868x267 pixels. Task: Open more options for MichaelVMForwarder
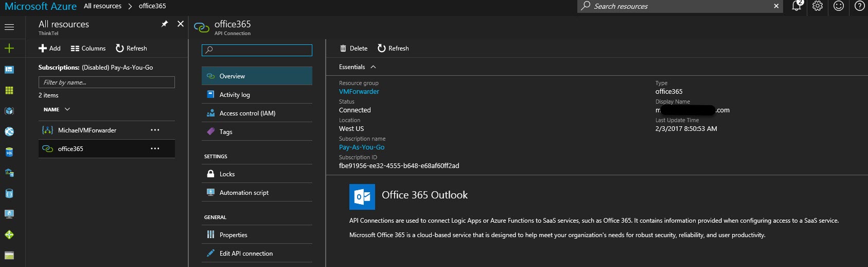[155, 130]
